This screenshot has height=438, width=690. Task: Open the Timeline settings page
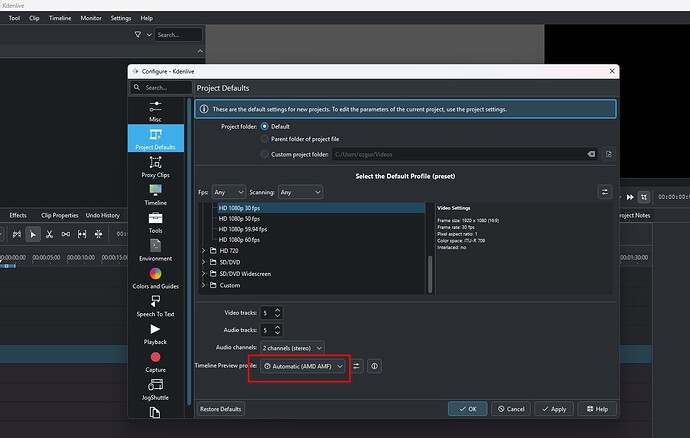[155, 194]
